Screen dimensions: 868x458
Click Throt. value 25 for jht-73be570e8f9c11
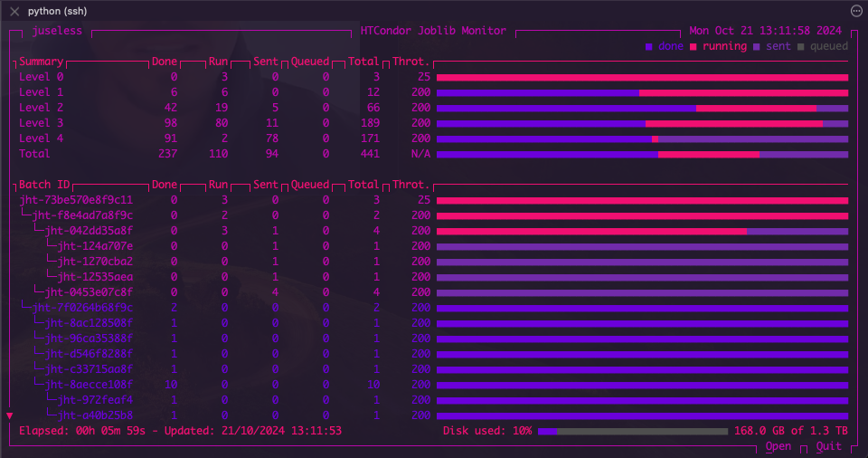[x=424, y=200]
